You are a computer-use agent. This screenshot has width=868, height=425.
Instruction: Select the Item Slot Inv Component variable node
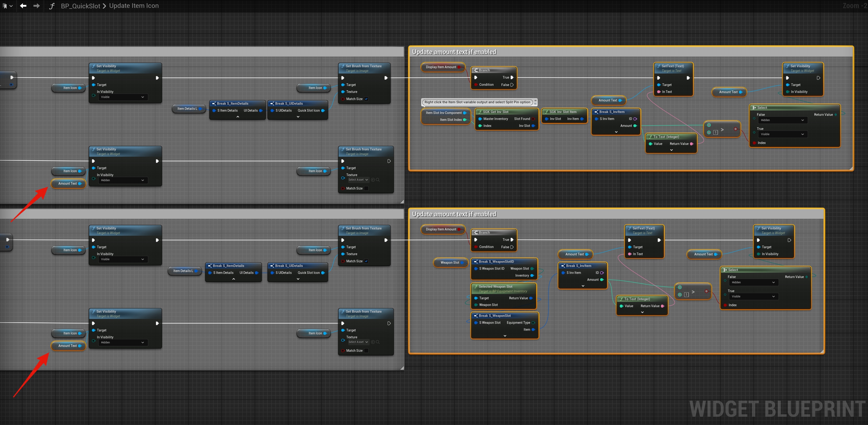click(x=443, y=113)
